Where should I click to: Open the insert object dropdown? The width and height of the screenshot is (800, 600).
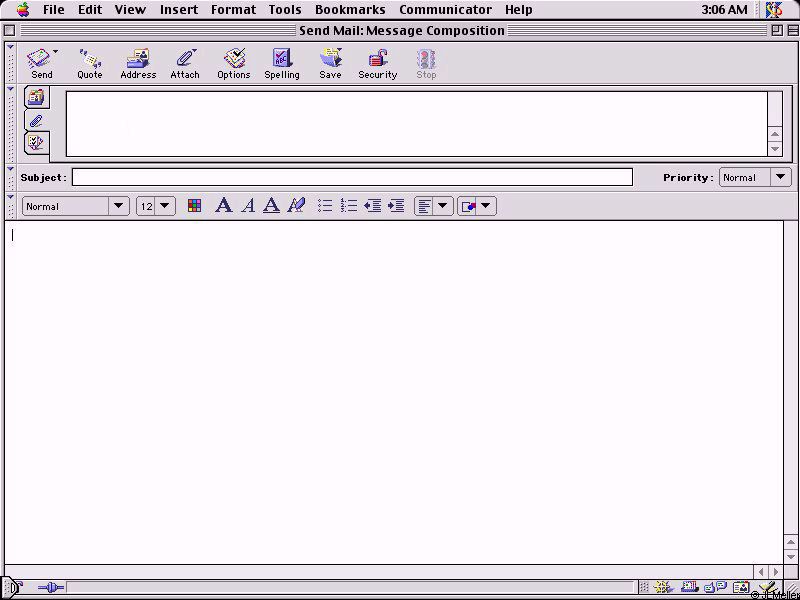(477, 206)
